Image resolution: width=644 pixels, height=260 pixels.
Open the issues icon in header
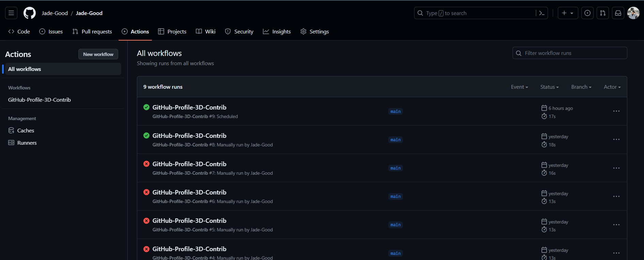pyautogui.click(x=587, y=13)
